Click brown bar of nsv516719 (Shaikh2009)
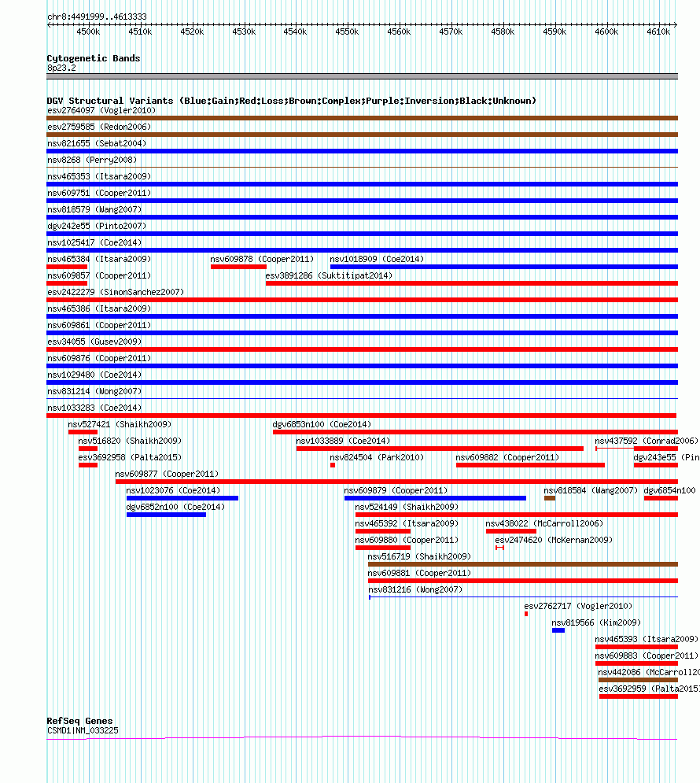 pyautogui.click(x=523, y=564)
